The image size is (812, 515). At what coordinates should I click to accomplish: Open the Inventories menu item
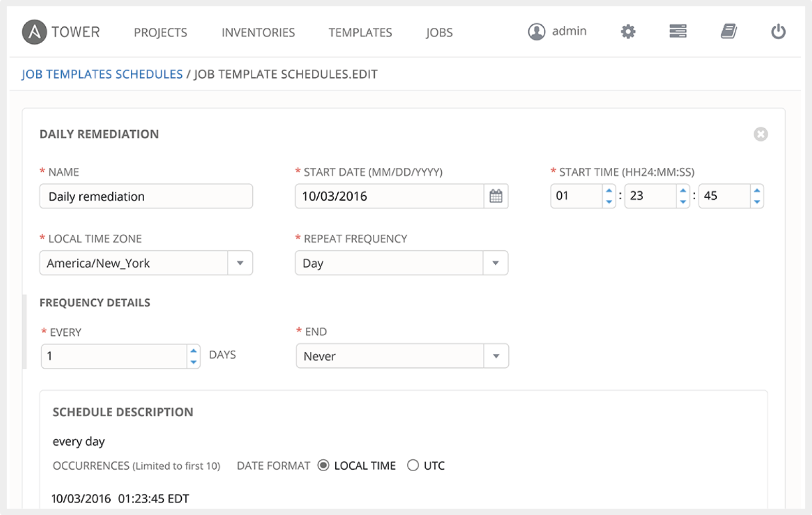tap(258, 32)
